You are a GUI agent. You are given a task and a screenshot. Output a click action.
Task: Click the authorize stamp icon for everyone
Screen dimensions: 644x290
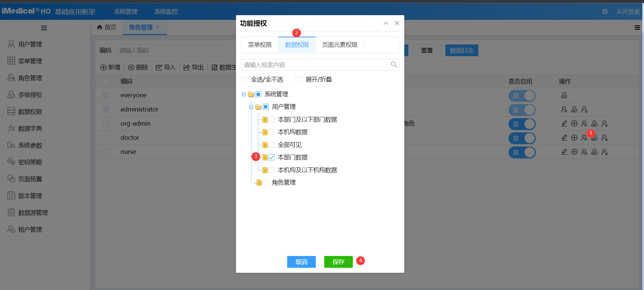pyautogui.click(x=564, y=95)
